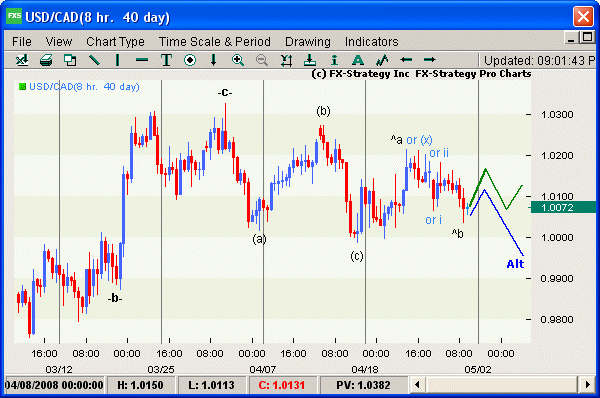Viewport: 600px width, 398px height.
Task: Click the crop range tool icon
Action: tap(286, 60)
